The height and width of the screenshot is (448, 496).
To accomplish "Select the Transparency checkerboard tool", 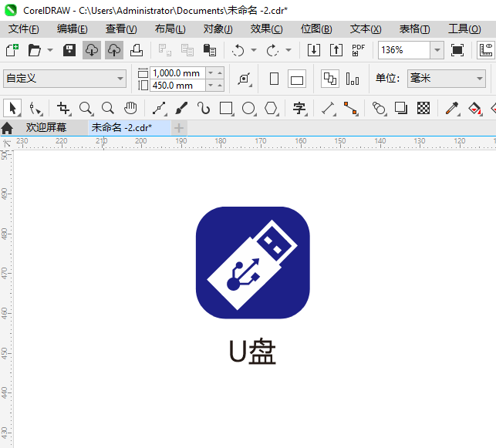I will coord(423,109).
